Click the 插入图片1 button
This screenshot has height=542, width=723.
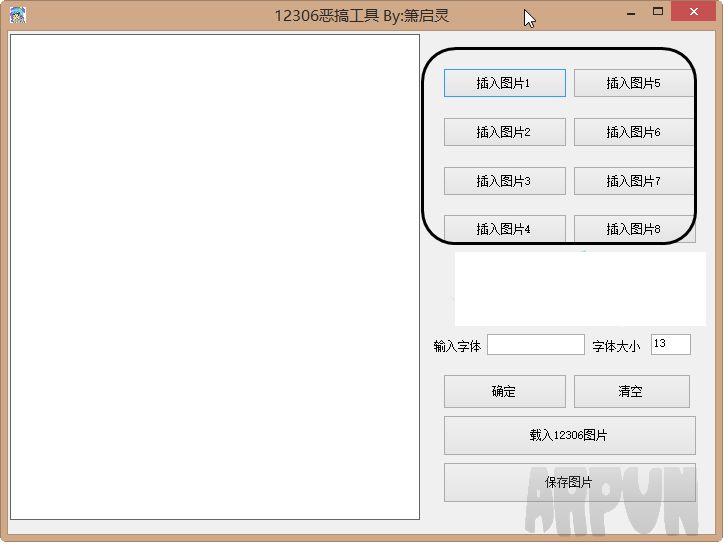pyautogui.click(x=504, y=83)
